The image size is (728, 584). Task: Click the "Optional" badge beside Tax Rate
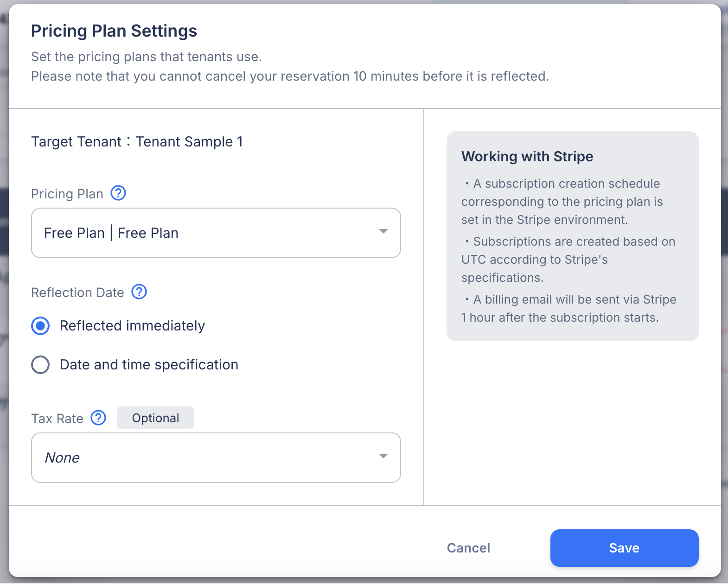(155, 418)
